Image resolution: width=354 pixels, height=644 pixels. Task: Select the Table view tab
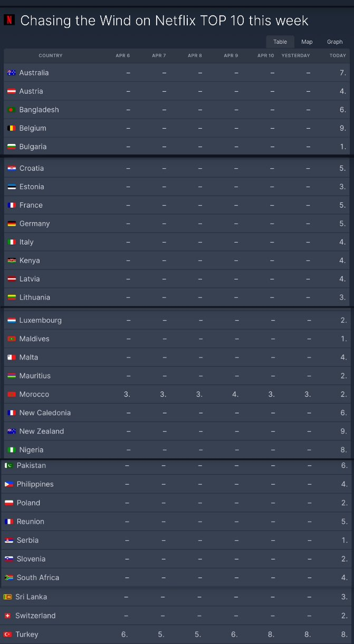pos(280,42)
